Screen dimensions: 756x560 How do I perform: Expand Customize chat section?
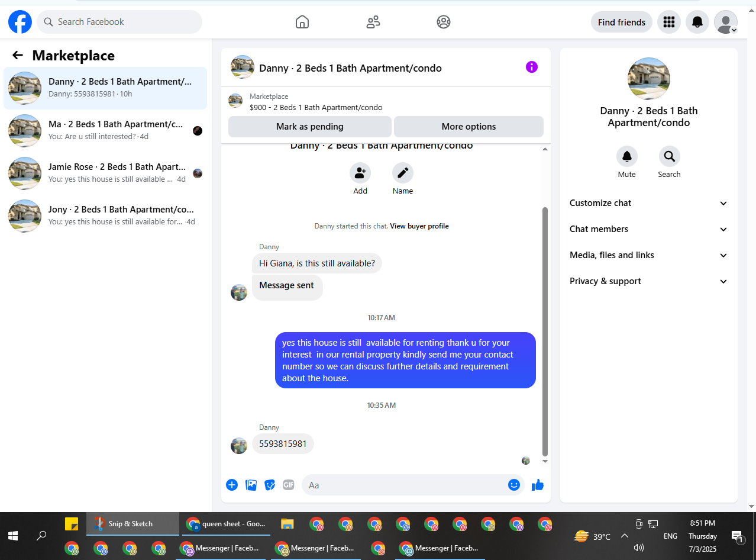click(x=649, y=203)
